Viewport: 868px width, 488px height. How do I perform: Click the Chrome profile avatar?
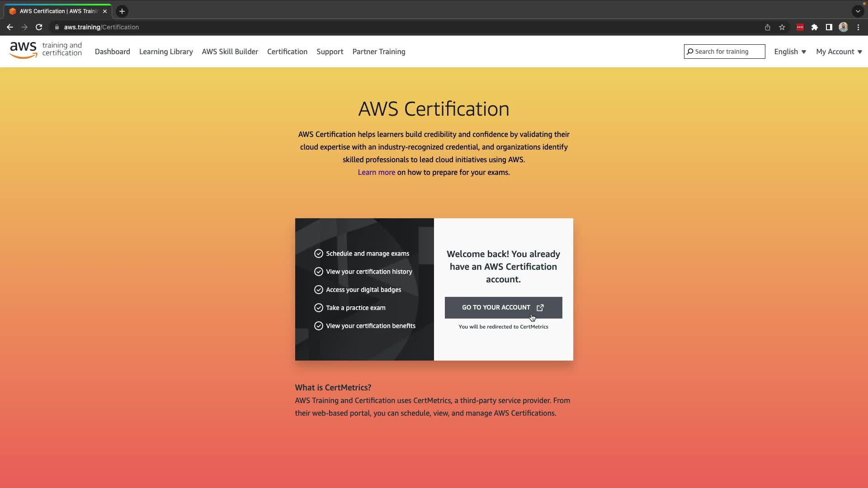click(x=843, y=27)
